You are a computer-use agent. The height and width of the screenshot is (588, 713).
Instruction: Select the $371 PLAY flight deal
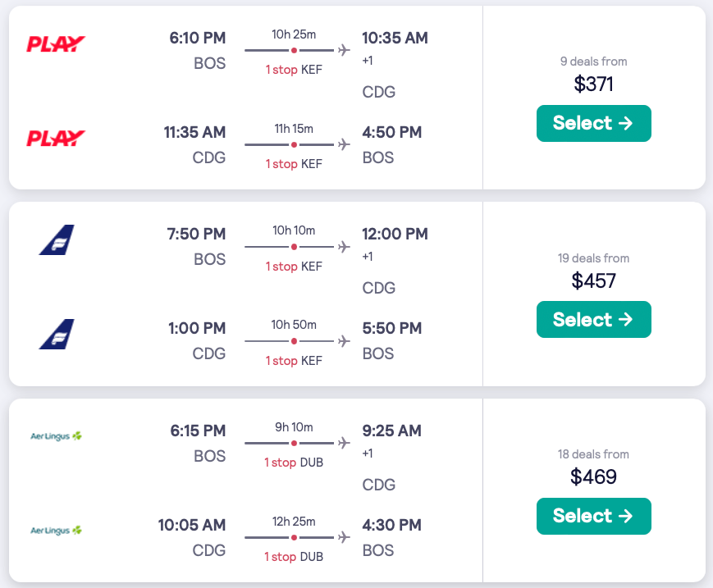pyautogui.click(x=593, y=123)
